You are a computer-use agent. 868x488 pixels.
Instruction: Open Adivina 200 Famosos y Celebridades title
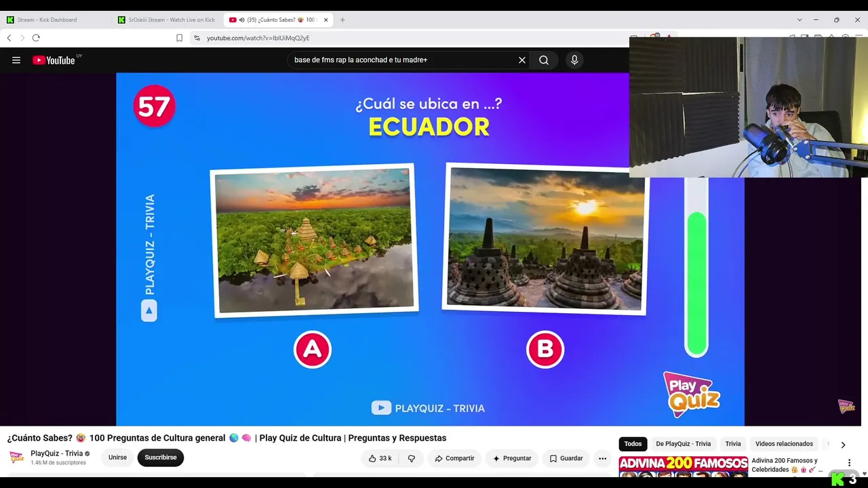coord(787,465)
